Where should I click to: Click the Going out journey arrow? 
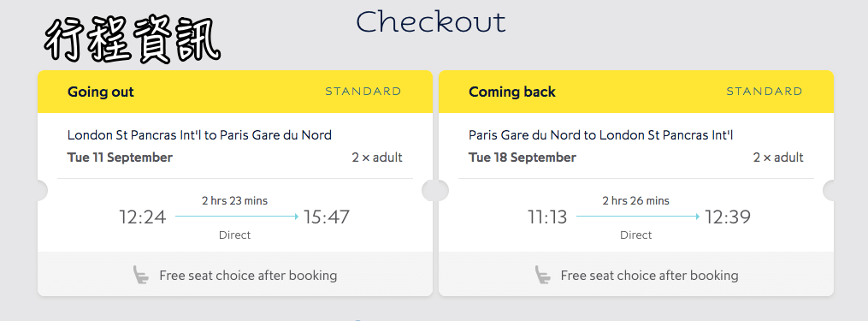(x=237, y=217)
